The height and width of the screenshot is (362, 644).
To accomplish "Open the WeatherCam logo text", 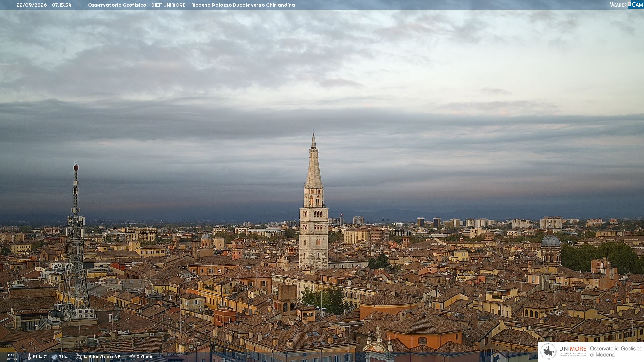I will (626, 4).
